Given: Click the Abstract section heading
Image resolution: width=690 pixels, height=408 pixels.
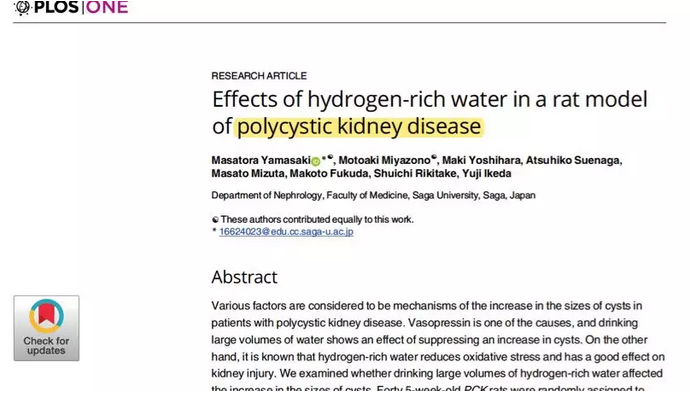Looking at the screenshot, I should [244, 277].
